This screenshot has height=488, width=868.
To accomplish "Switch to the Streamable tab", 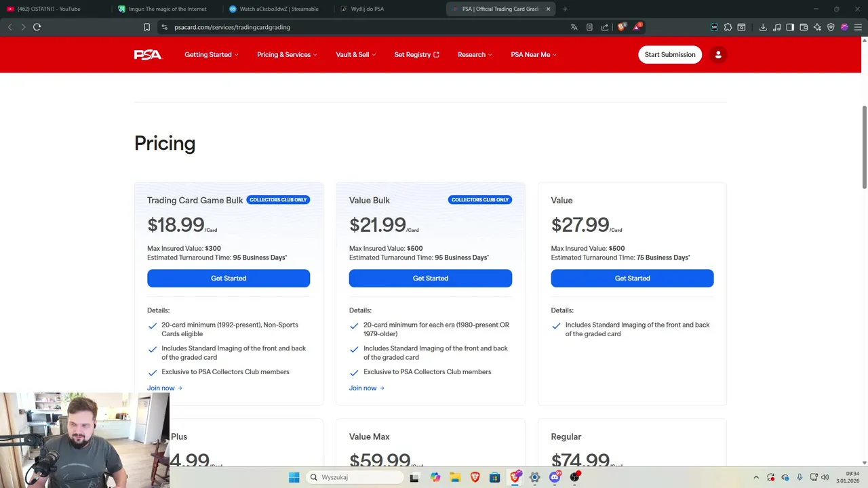I will coord(279,9).
